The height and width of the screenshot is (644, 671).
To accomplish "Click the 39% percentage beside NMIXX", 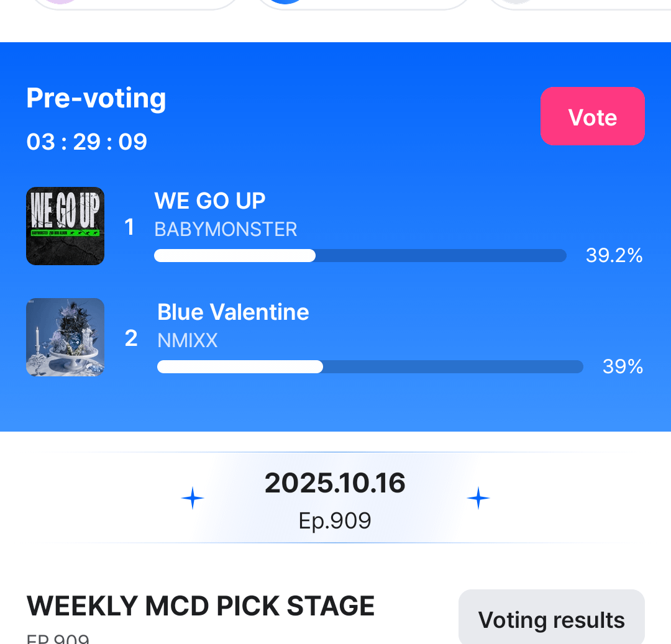I will [623, 366].
